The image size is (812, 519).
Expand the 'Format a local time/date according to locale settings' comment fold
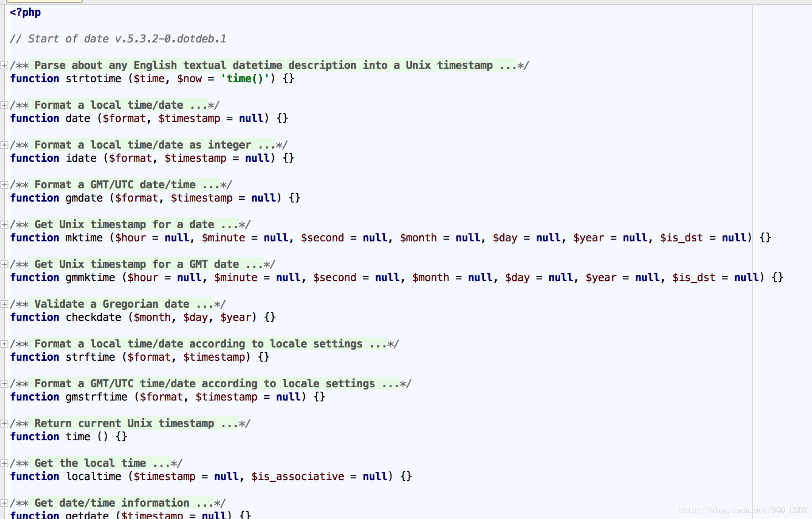[x=4, y=344]
